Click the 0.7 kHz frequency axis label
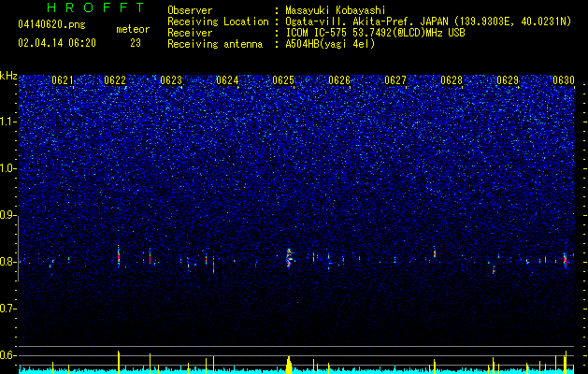This screenshot has height=374, width=588. coord(7,309)
